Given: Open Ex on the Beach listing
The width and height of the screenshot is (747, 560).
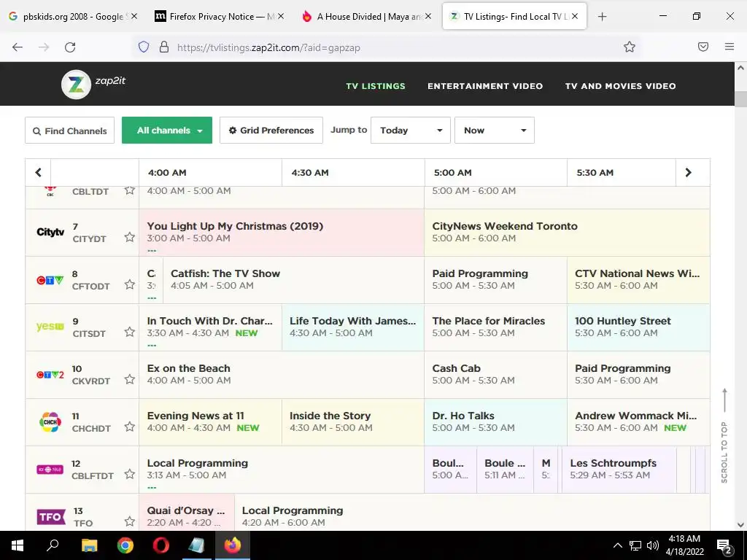Looking at the screenshot, I should pyautogui.click(x=282, y=375).
